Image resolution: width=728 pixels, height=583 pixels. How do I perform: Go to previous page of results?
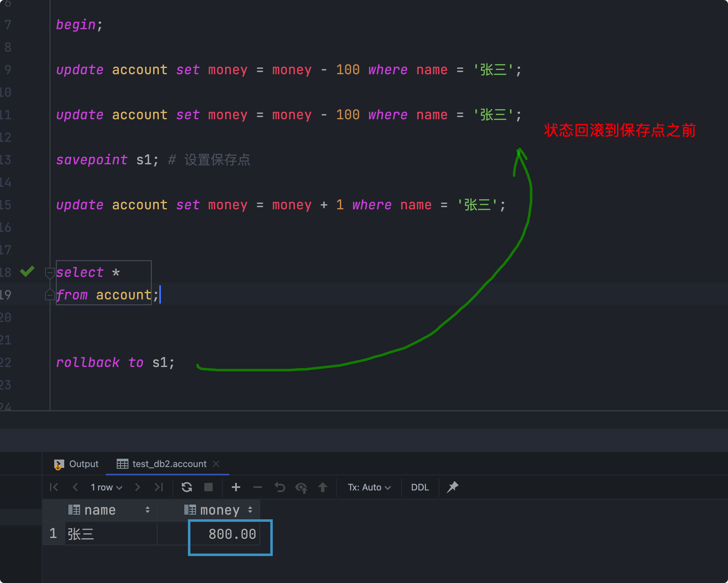(75, 487)
